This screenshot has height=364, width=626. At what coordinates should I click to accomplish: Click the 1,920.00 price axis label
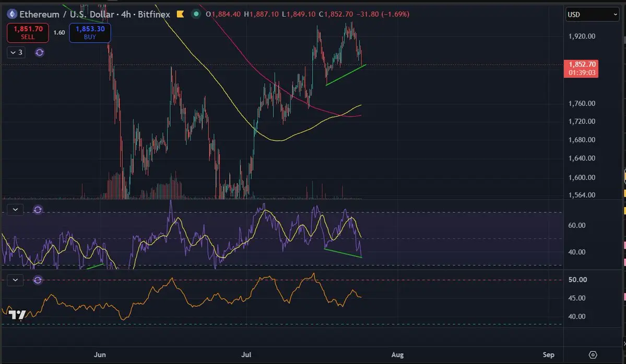point(582,37)
